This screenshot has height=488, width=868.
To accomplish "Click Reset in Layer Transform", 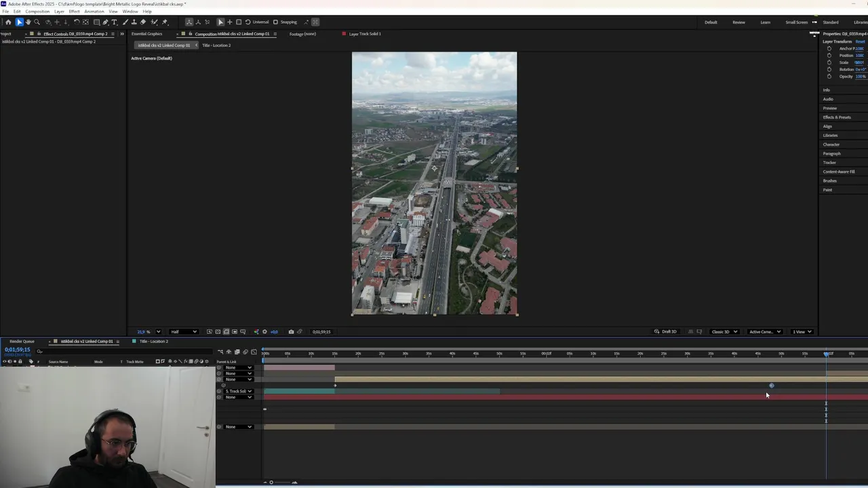I will (x=860, y=41).
